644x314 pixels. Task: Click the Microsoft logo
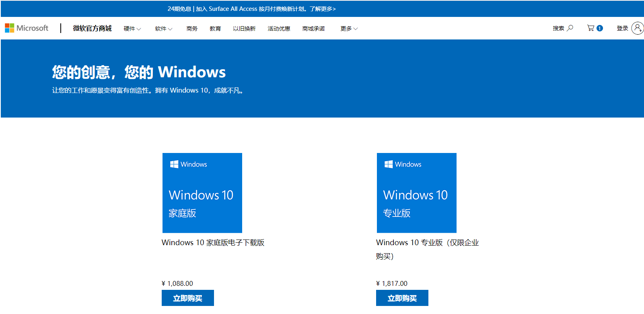(x=27, y=28)
